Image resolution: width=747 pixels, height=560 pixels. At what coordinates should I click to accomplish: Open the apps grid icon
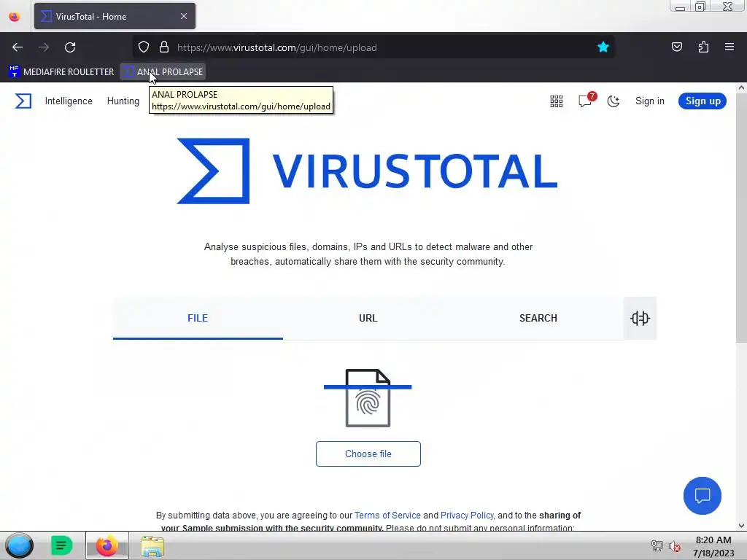pos(557,101)
